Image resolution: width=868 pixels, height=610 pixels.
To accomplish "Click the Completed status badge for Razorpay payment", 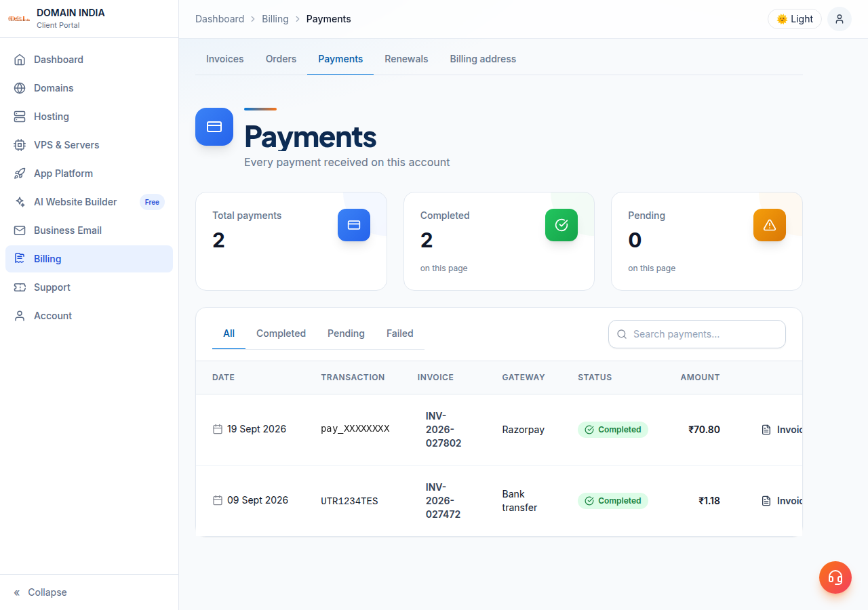I will point(613,430).
